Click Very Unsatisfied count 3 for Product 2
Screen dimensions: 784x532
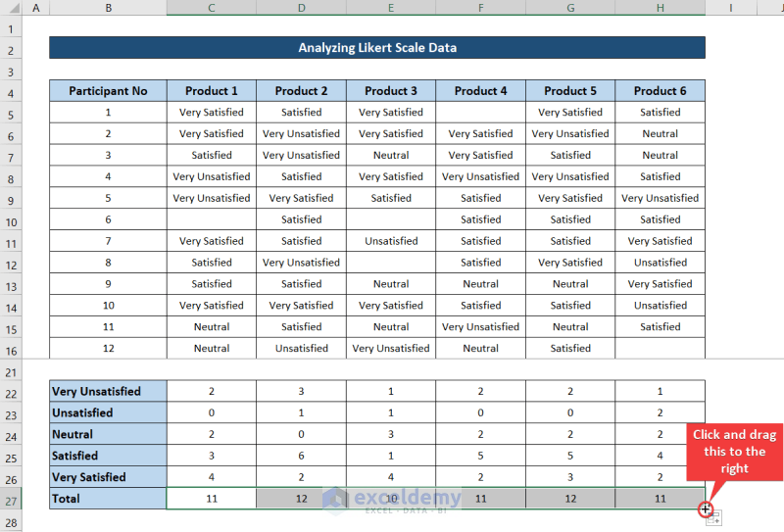301,391
